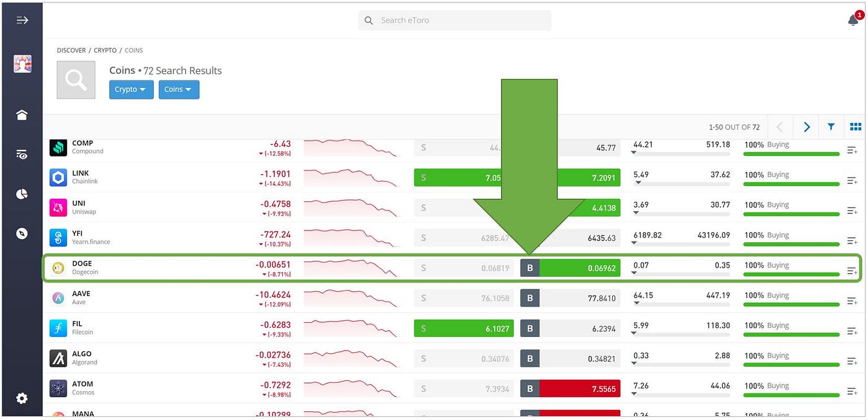The height and width of the screenshot is (420, 868).
Task: Click the Uniswap UNI coin logo
Action: 58,208
